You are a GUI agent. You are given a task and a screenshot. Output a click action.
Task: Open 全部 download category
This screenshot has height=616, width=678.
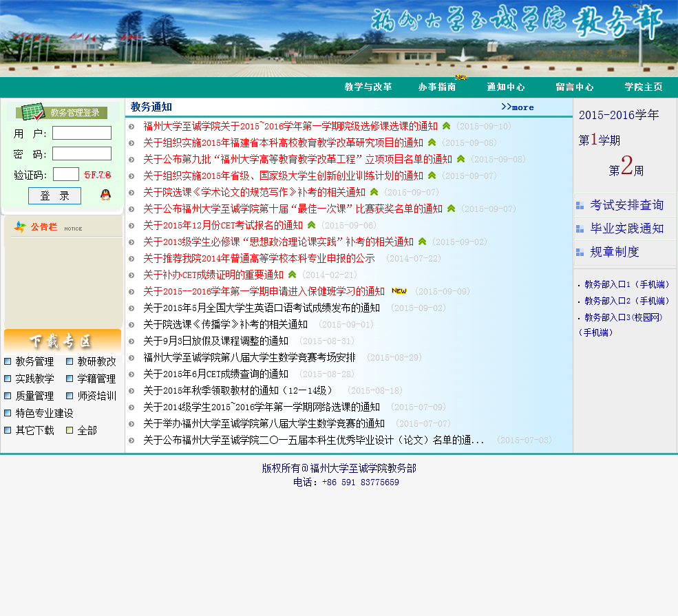point(87,431)
